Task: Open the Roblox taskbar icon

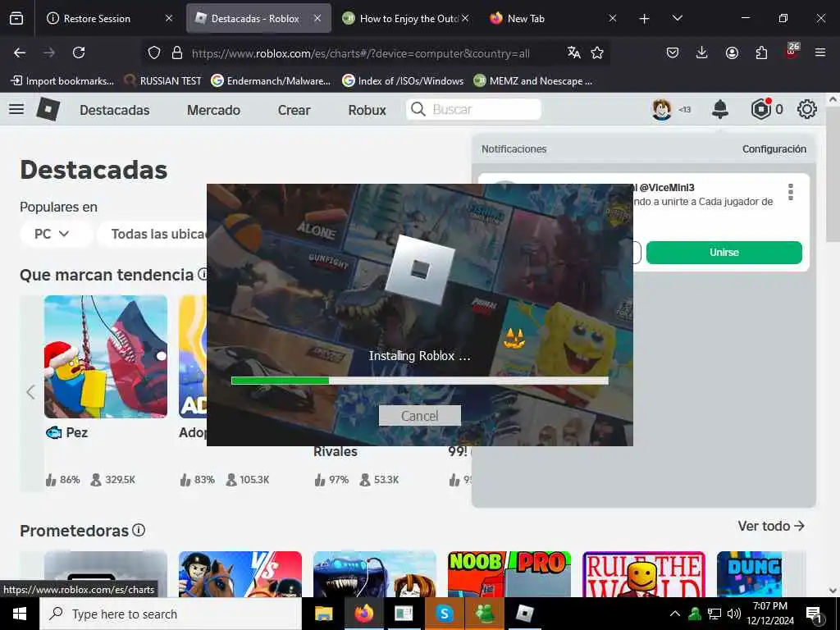Action: (524, 614)
